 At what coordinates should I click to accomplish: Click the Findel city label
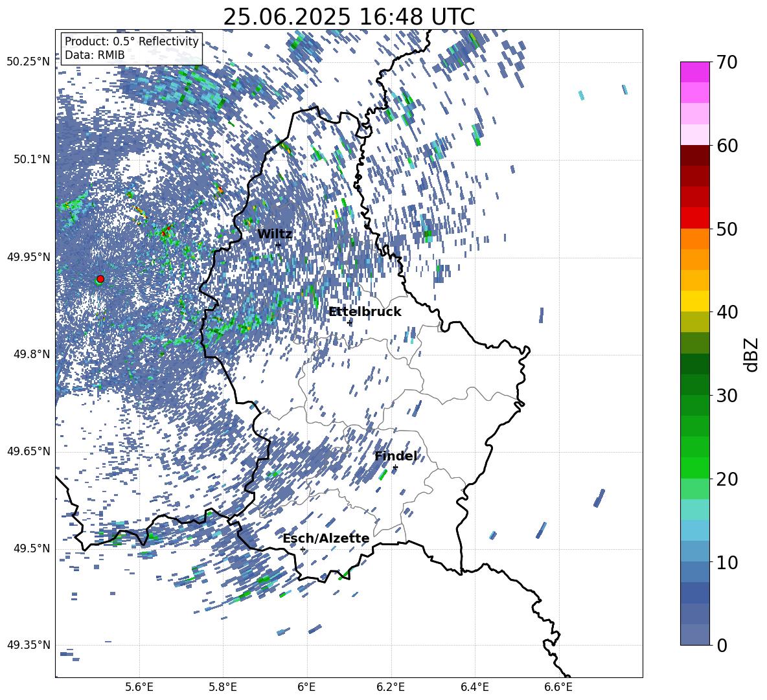[396, 456]
